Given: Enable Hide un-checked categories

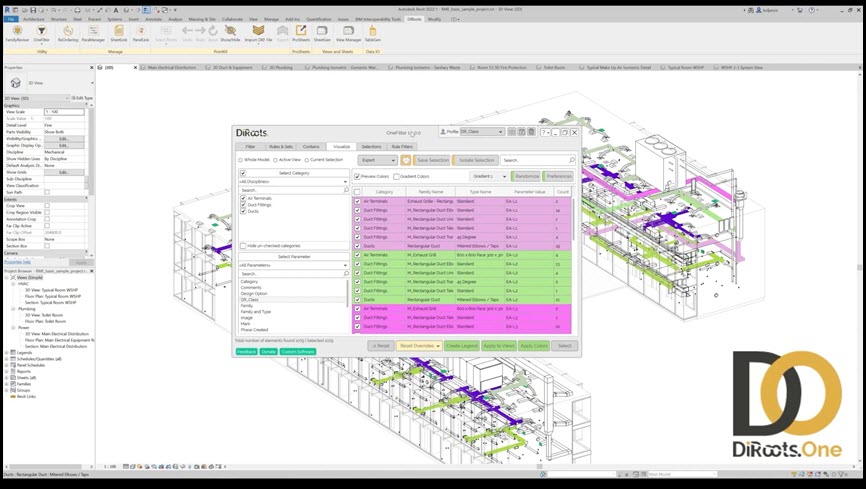Looking at the screenshot, I should point(243,246).
